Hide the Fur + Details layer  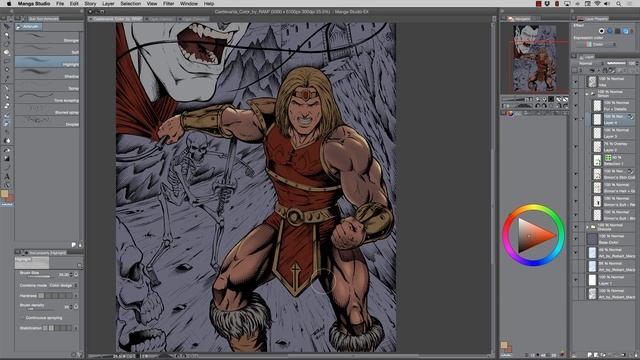coord(576,106)
